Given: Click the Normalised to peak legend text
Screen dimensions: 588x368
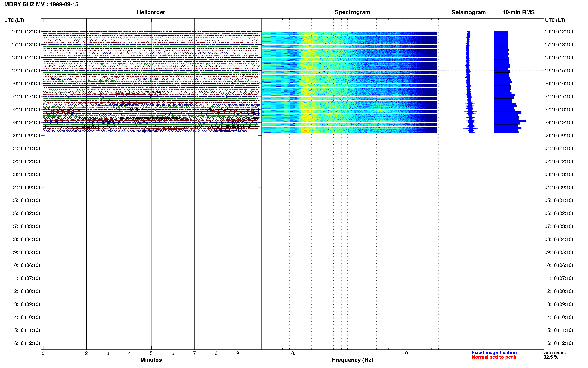Looking at the screenshot, I should (494, 357).
